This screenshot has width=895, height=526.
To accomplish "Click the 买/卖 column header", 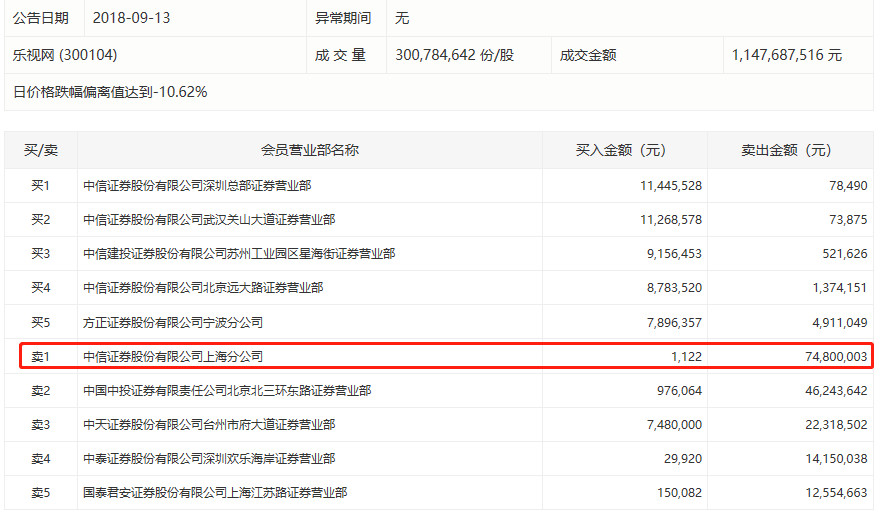I will coord(41,151).
